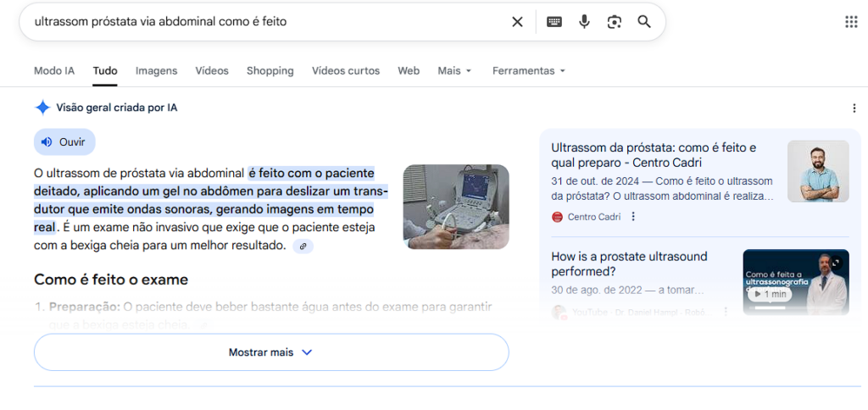The image size is (868, 410).
Task: Clear the search query with X icon
Action: tap(517, 22)
